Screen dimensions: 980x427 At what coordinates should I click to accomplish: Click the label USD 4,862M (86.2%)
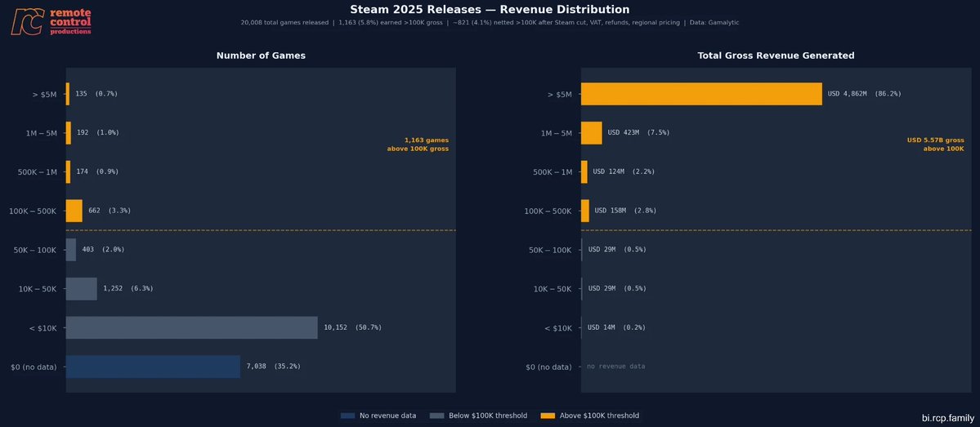tap(865, 94)
